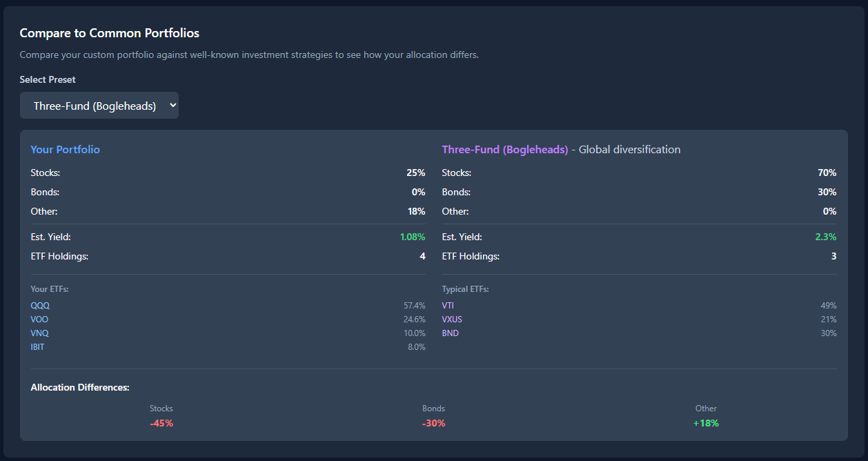868x461 pixels.
Task: Click the Your Portfolio heading
Action: coord(65,149)
